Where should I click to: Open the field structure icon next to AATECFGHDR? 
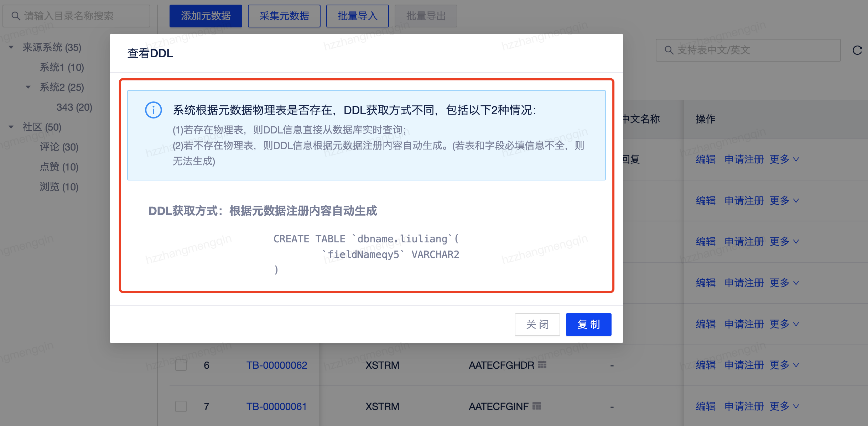point(541,365)
